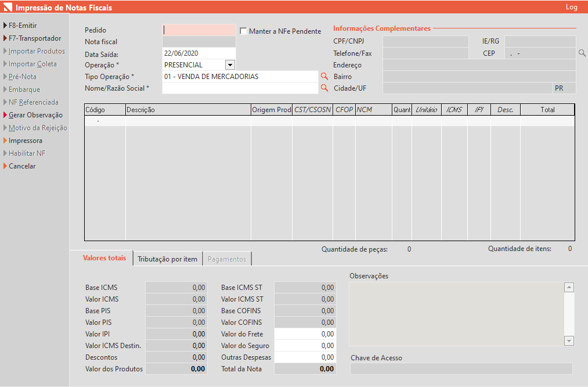Click the UF field showing PR
Viewport: 588px width, 387px height.
pos(564,88)
